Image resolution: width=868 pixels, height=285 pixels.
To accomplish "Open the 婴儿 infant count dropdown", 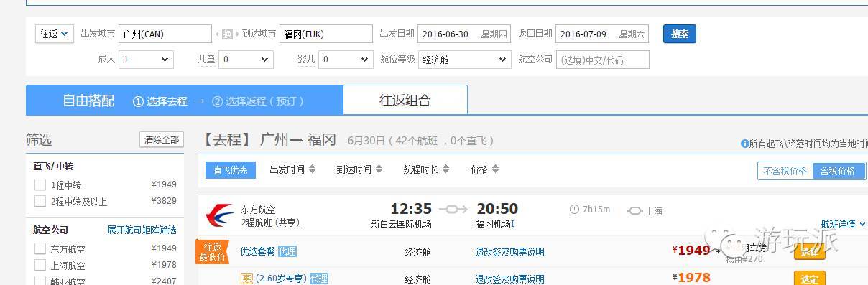I will [x=345, y=60].
